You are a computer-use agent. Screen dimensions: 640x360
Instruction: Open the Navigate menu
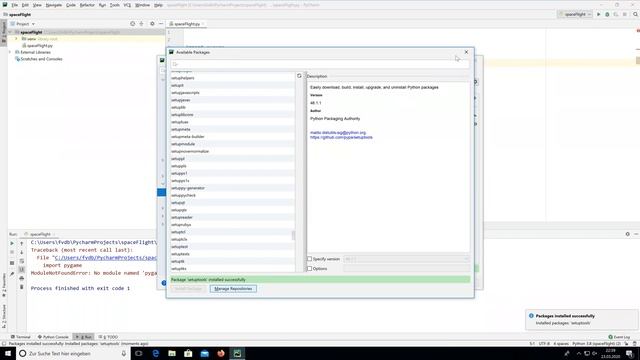[x=53, y=5]
